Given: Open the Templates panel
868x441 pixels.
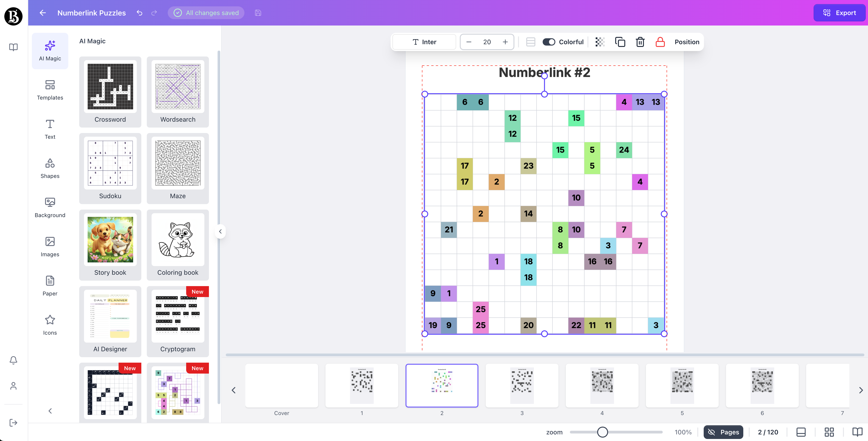Looking at the screenshot, I should pos(50,89).
